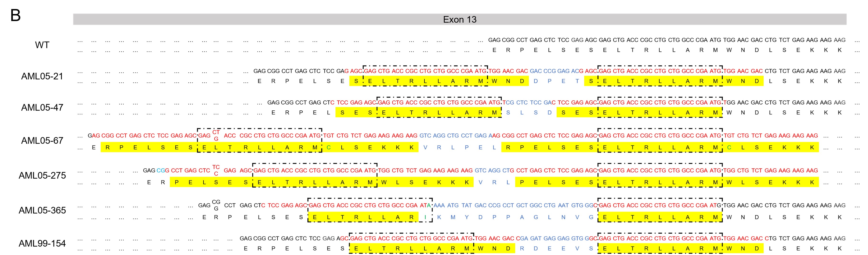
Task: Click the blue Y residue in AML05-365
Action: (x=467, y=217)
